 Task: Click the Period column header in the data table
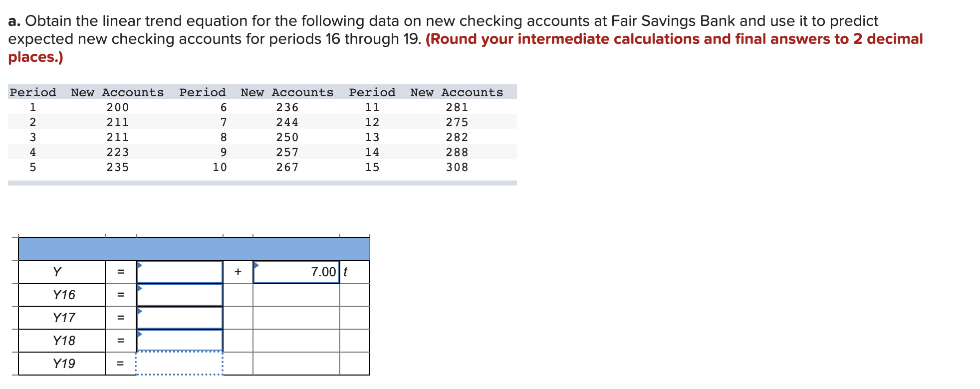[x=33, y=92]
